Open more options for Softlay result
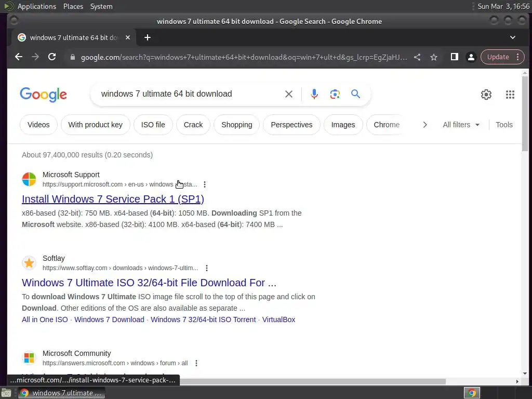 207,268
